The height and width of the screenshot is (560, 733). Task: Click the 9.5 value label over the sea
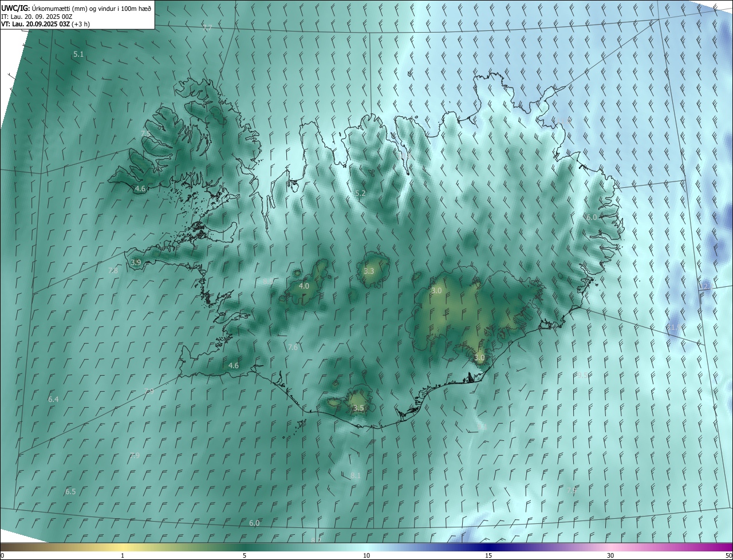point(582,375)
